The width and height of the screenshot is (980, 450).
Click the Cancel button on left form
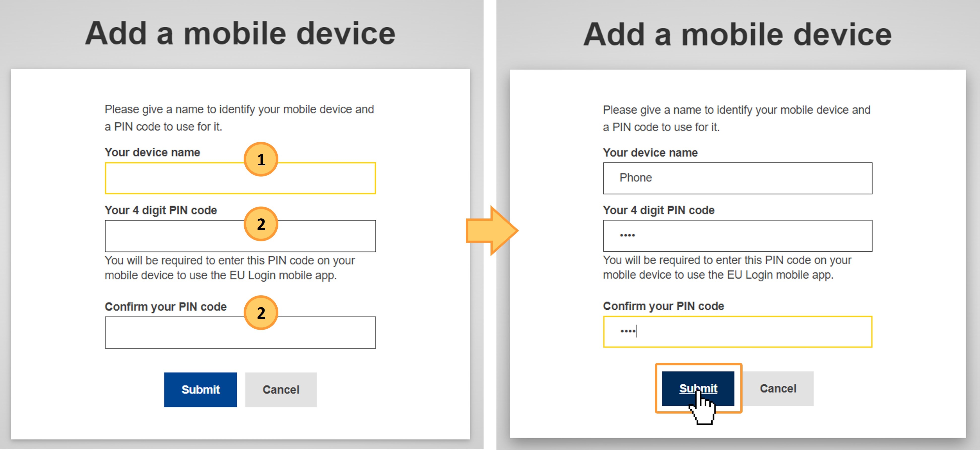pyautogui.click(x=281, y=389)
